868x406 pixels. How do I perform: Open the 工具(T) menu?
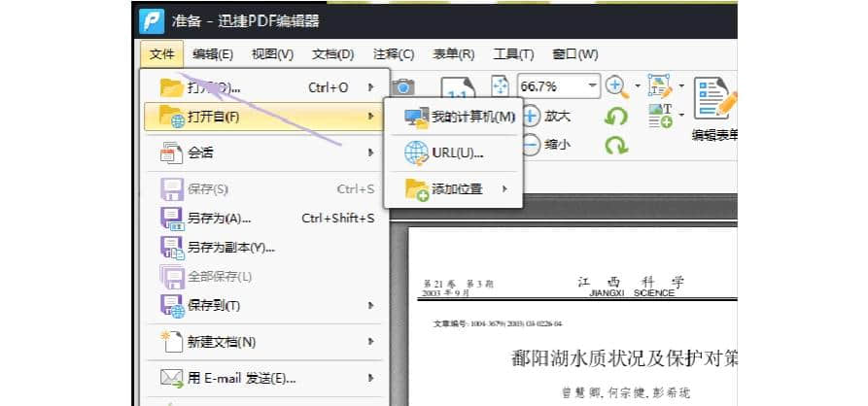point(513,54)
